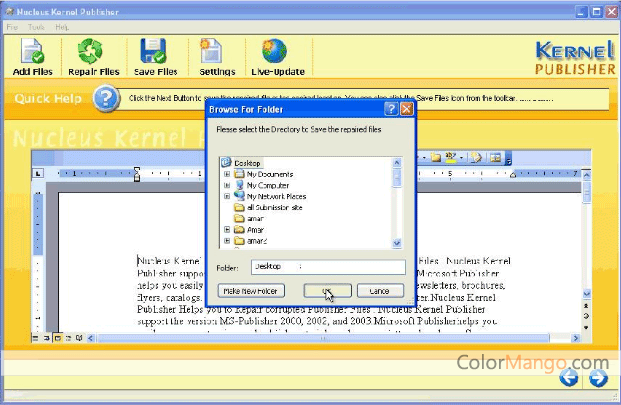This screenshot has width=621, height=405.
Task: Click the folder tree scrollbar thumb
Action: pyautogui.click(x=397, y=177)
